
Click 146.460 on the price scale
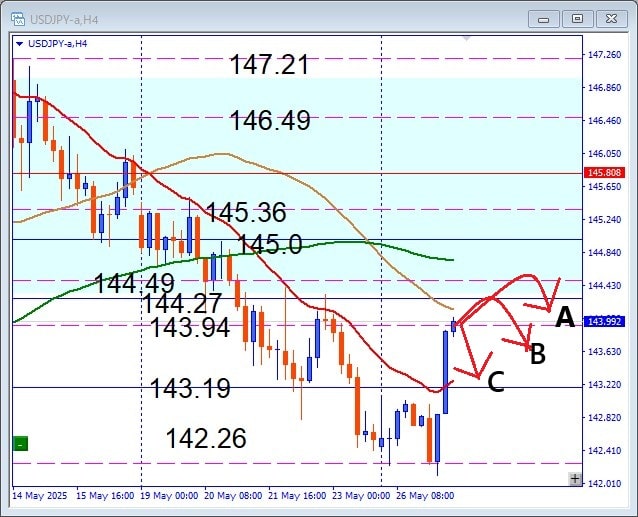[x=605, y=121]
